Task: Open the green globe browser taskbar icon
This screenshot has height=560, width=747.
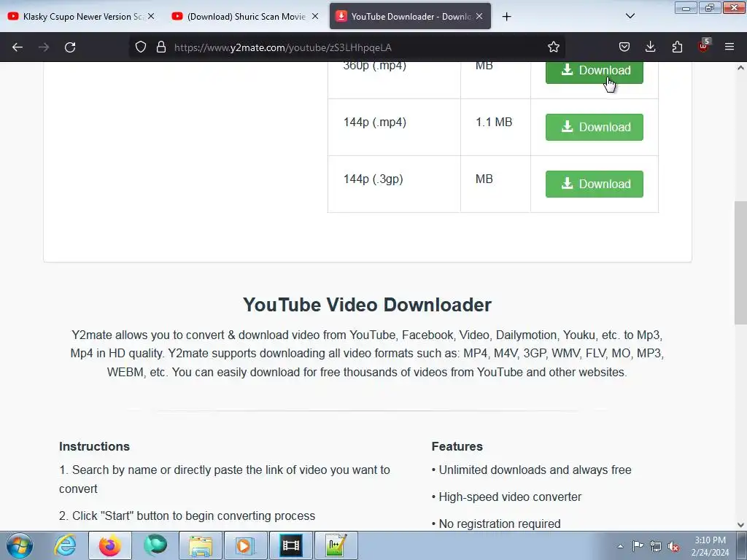Action: click(155, 545)
